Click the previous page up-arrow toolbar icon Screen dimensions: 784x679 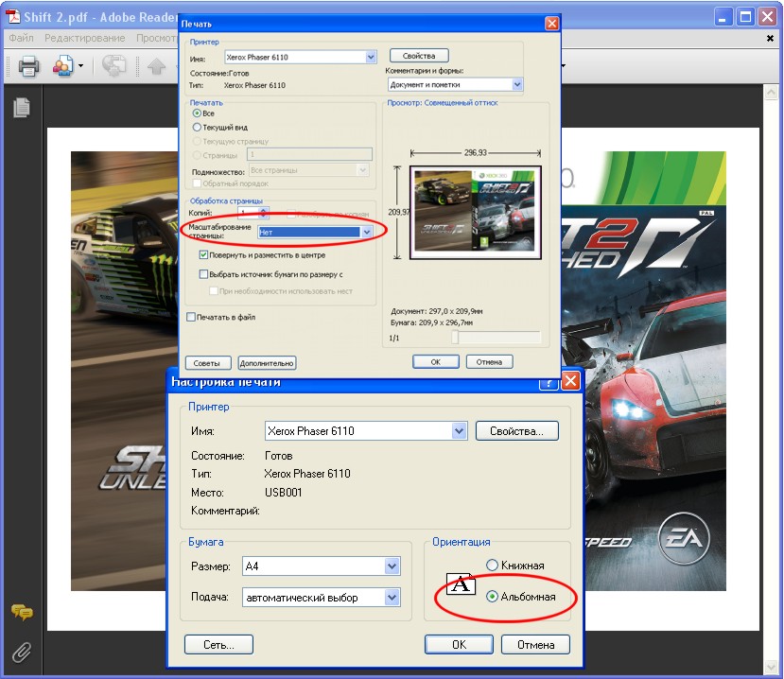click(x=156, y=66)
